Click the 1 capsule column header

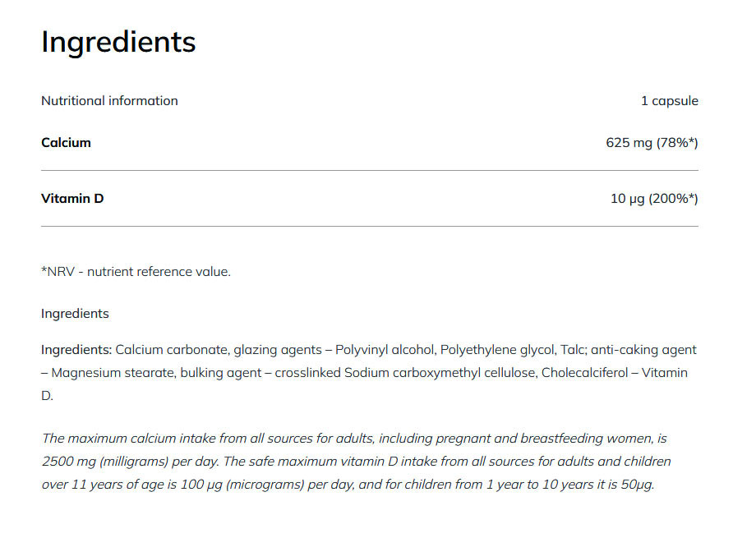[x=669, y=101]
